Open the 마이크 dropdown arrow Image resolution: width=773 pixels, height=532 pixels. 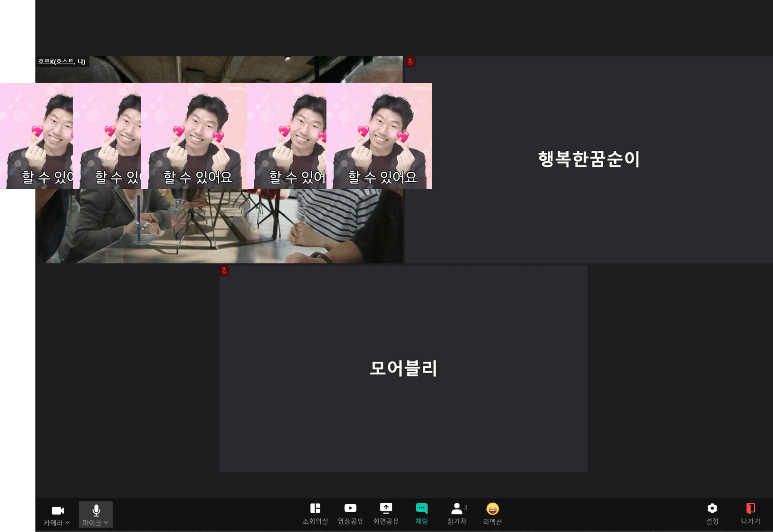click(106, 523)
